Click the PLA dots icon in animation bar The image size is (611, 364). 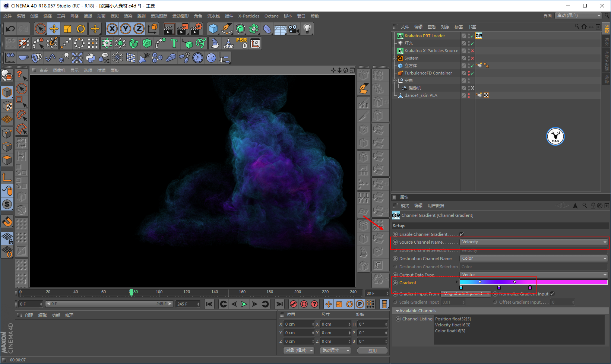point(370,304)
